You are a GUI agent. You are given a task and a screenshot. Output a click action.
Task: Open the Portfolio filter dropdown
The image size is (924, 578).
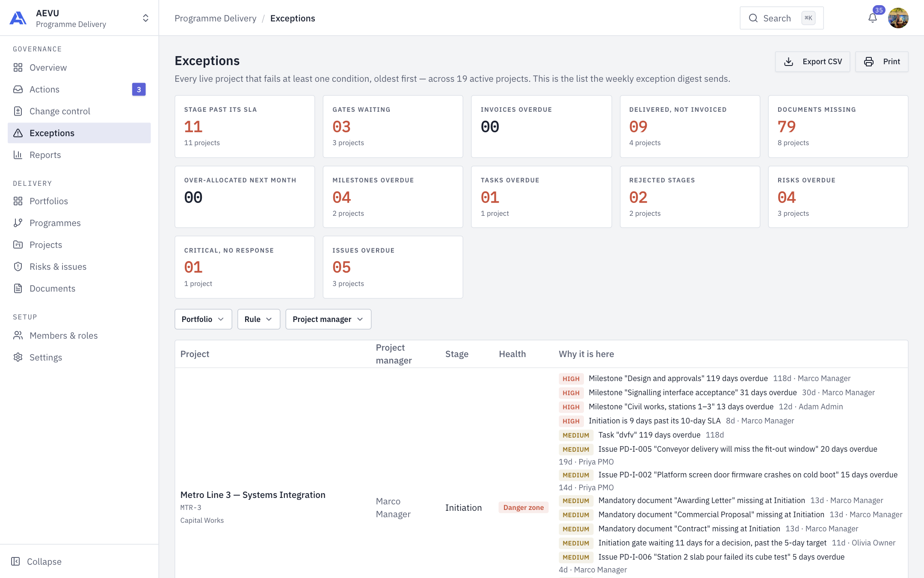click(203, 319)
